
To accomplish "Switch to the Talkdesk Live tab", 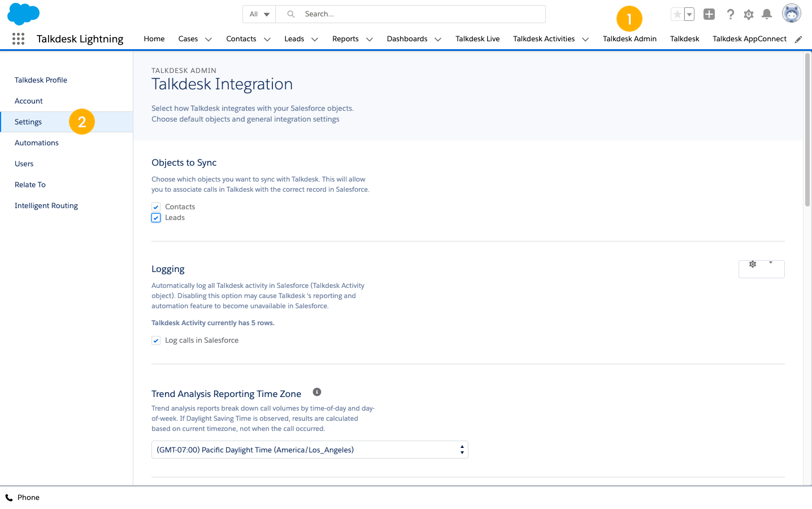I will 477,38.
